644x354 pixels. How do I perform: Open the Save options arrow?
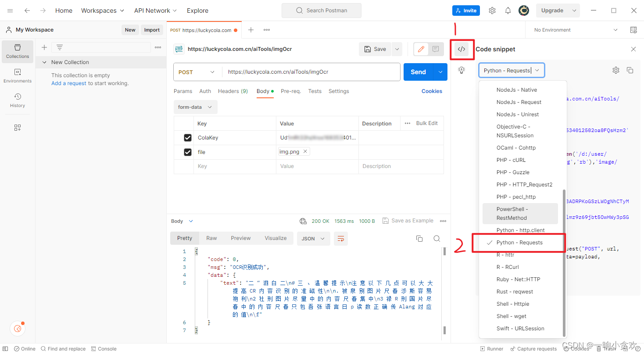(397, 49)
